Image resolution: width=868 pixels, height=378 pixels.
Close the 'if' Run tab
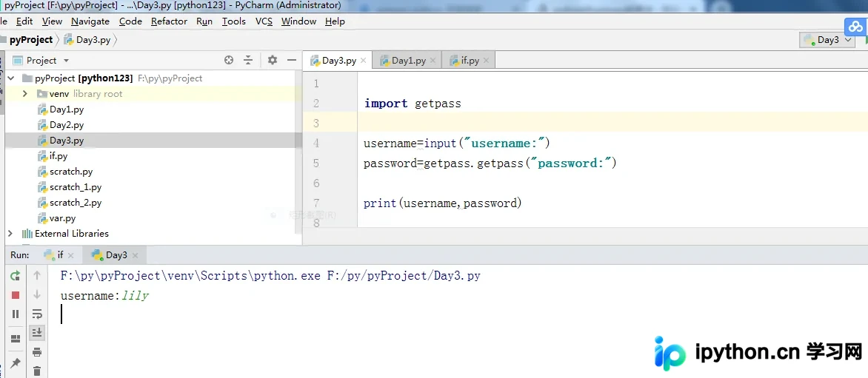[x=70, y=255]
